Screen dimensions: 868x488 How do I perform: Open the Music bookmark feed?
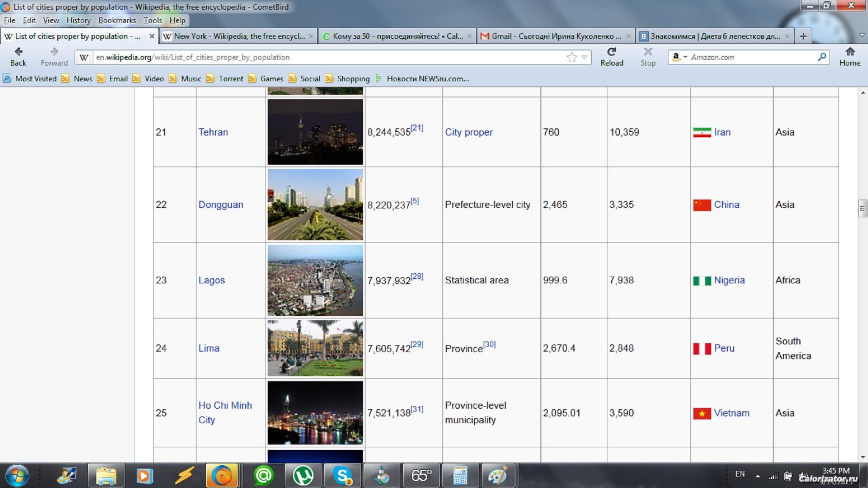(185, 78)
